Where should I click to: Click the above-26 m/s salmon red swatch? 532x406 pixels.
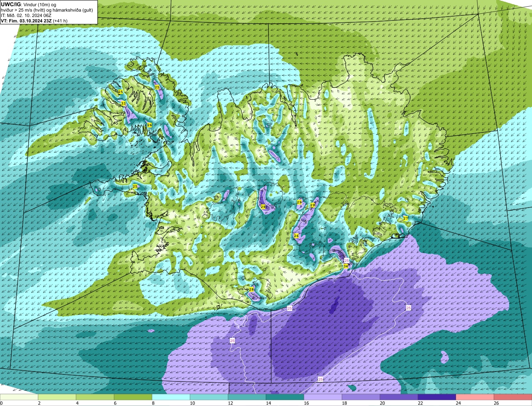click(x=513, y=397)
